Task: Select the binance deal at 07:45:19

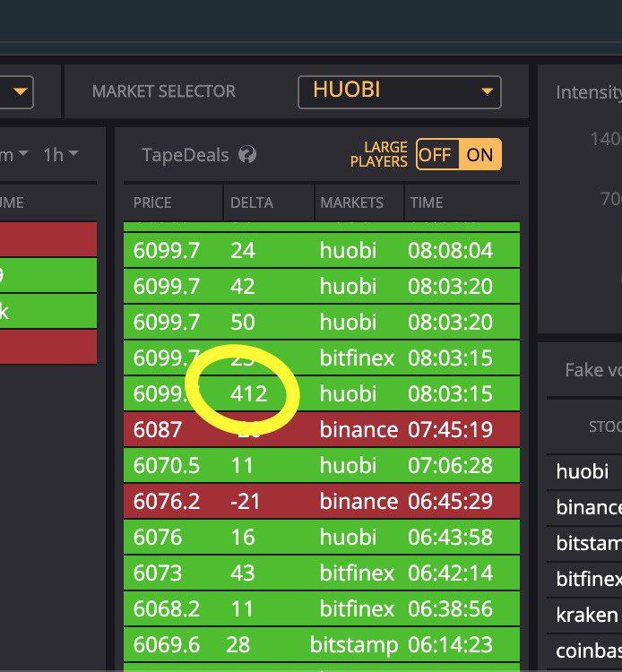Action: pos(322,429)
